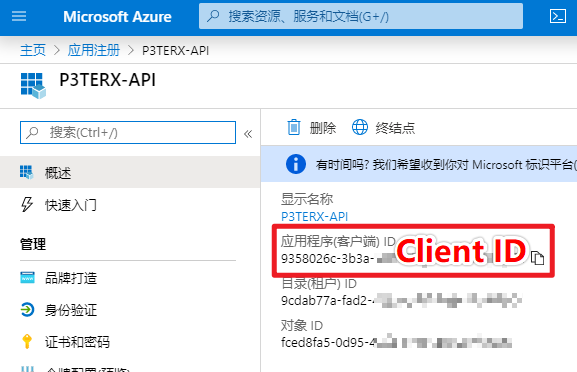Click the 快速入门 lightning icon

[x=26, y=205]
